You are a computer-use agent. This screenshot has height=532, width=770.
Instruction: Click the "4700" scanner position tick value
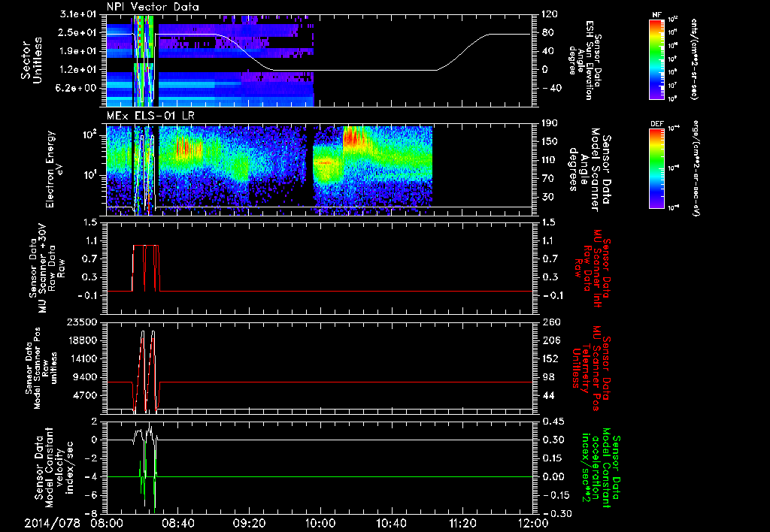click(84, 395)
